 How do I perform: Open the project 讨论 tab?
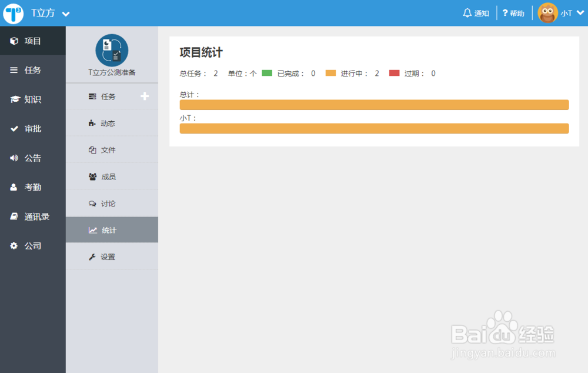pyautogui.click(x=112, y=204)
